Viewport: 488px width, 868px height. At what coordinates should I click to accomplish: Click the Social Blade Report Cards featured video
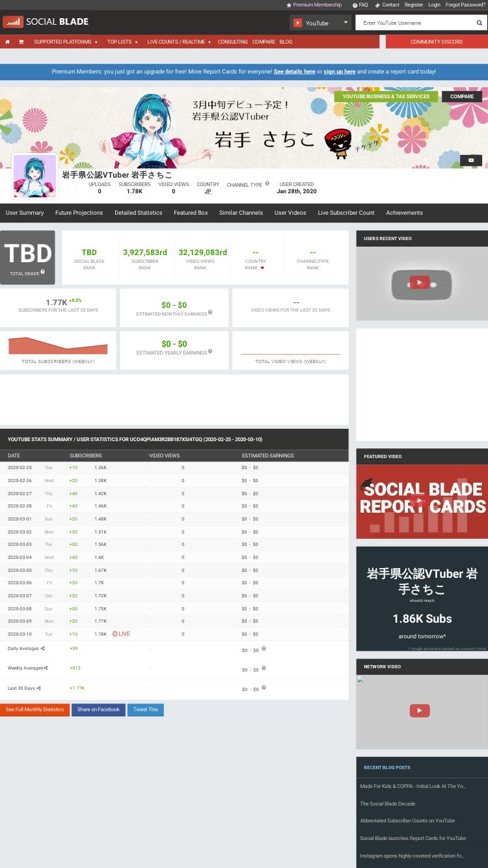coord(422,502)
